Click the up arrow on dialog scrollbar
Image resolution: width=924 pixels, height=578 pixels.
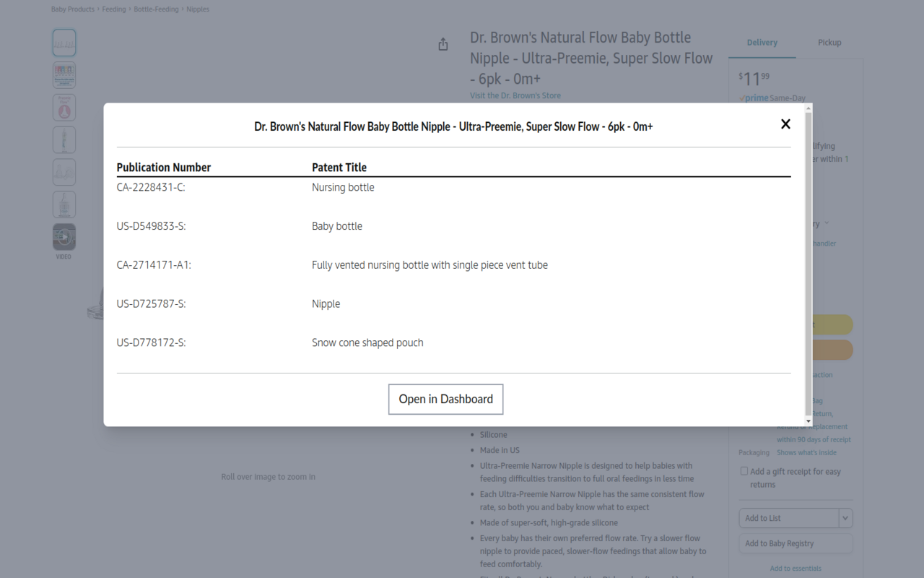point(808,108)
